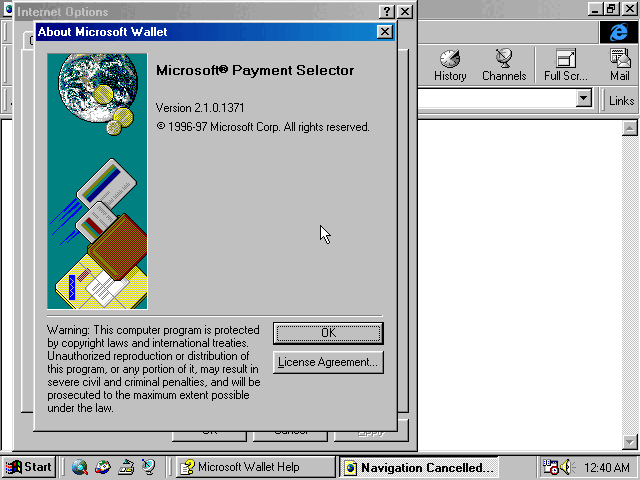The height and width of the screenshot is (480, 640).
Task: Click the Task Scheduler tray icon
Action: tap(550, 467)
